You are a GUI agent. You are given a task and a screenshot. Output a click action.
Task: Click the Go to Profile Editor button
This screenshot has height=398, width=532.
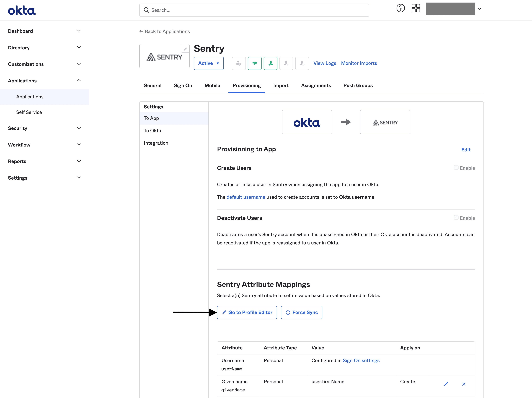(x=247, y=312)
